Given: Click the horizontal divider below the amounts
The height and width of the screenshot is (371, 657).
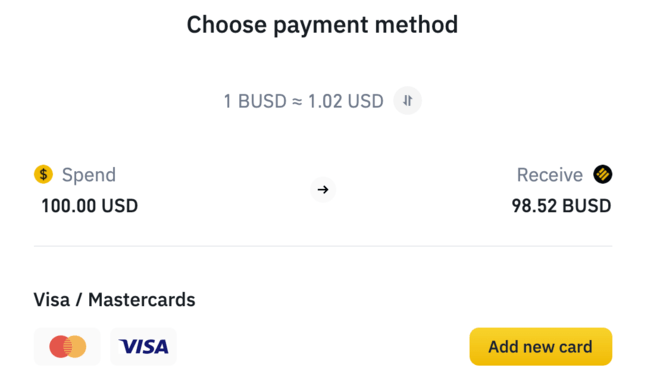Looking at the screenshot, I should [323, 246].
